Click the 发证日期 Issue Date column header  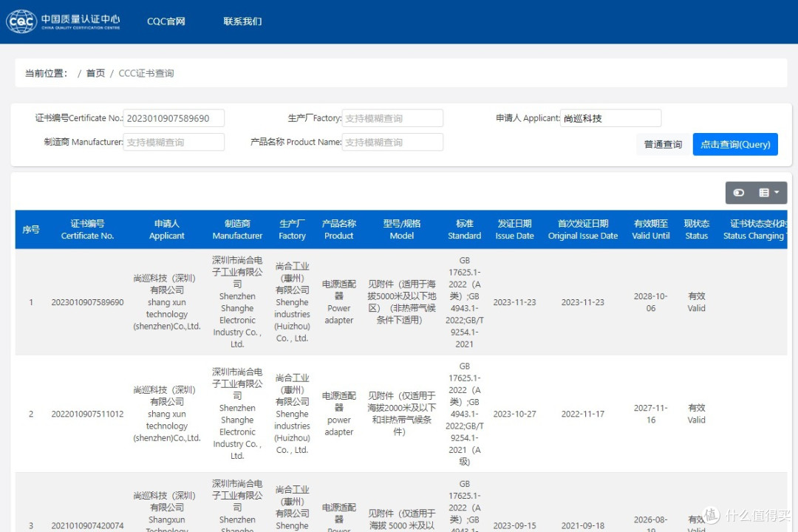pyautogui.click(x=514, y=230)
